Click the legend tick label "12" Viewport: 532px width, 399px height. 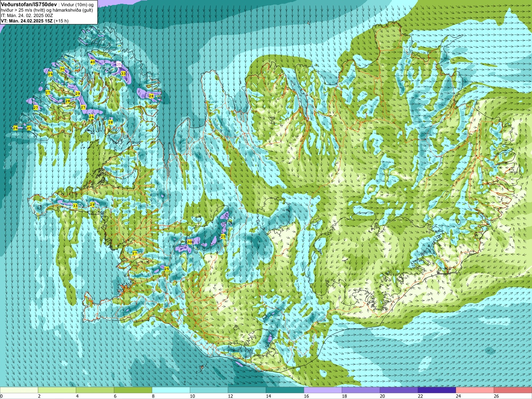pos(230,396)
